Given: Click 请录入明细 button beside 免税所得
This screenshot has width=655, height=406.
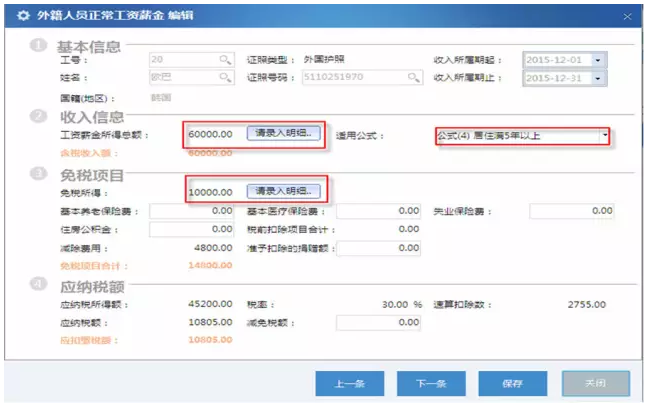Looking at the screenshot, I should 284,191.
